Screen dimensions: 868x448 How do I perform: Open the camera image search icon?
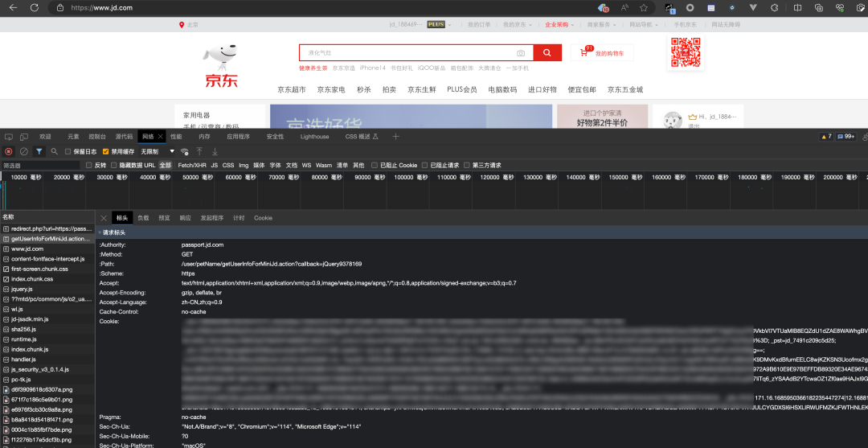pos(521,53)
